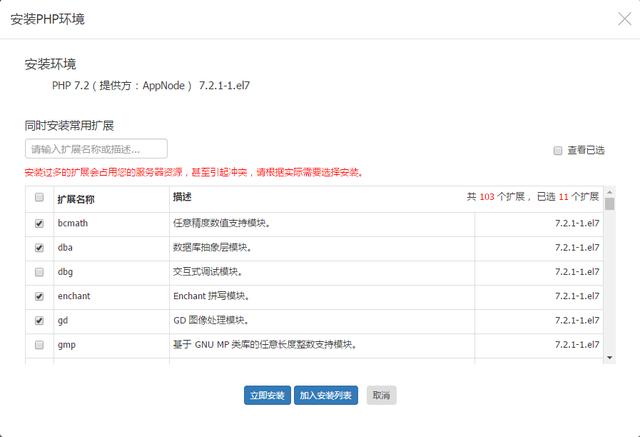Click the 取消 button

point(381,395)
